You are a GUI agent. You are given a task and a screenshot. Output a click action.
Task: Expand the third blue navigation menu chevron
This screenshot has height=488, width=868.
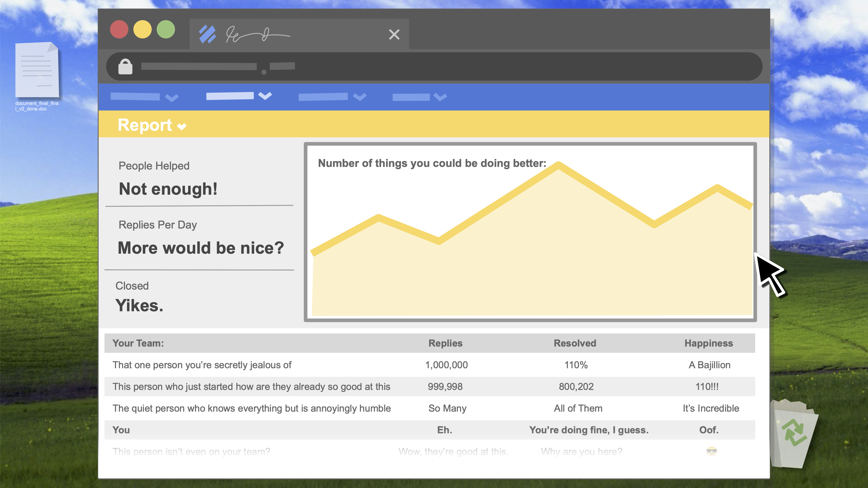pyautogui.click(x=360, y=97)
